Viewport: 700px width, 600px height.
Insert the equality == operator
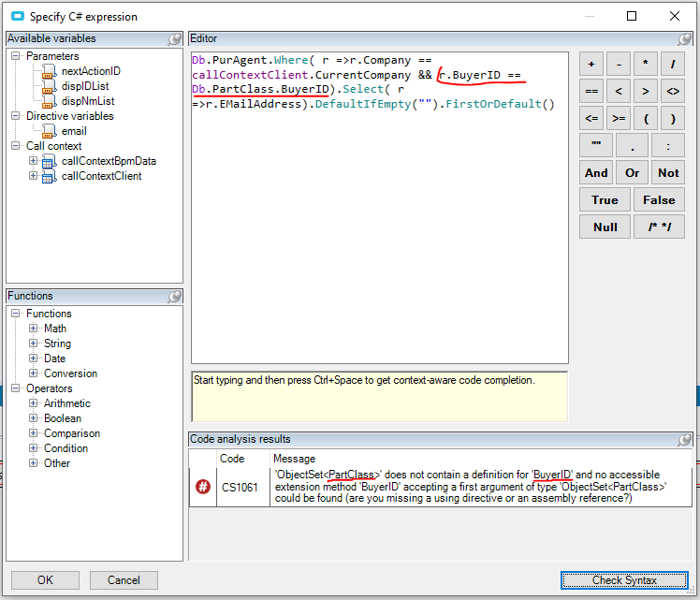591,91
